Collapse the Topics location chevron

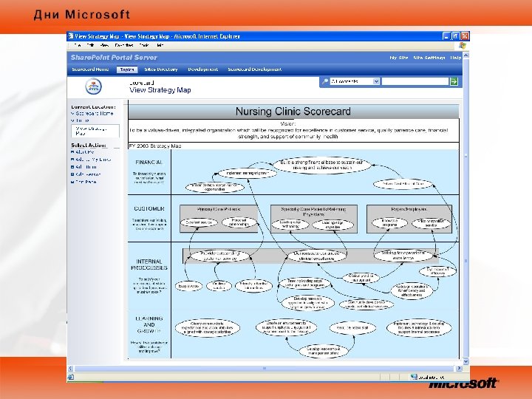[x=72, y=120]
